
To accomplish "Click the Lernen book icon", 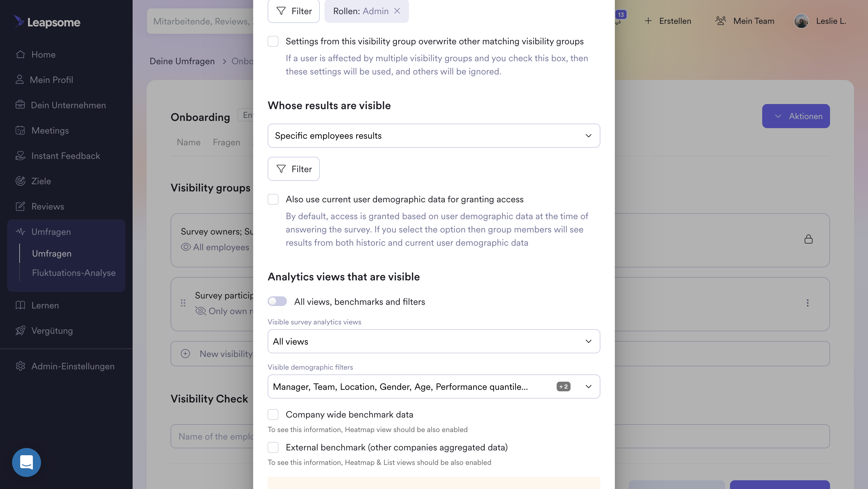I will [x=20, y=305].
